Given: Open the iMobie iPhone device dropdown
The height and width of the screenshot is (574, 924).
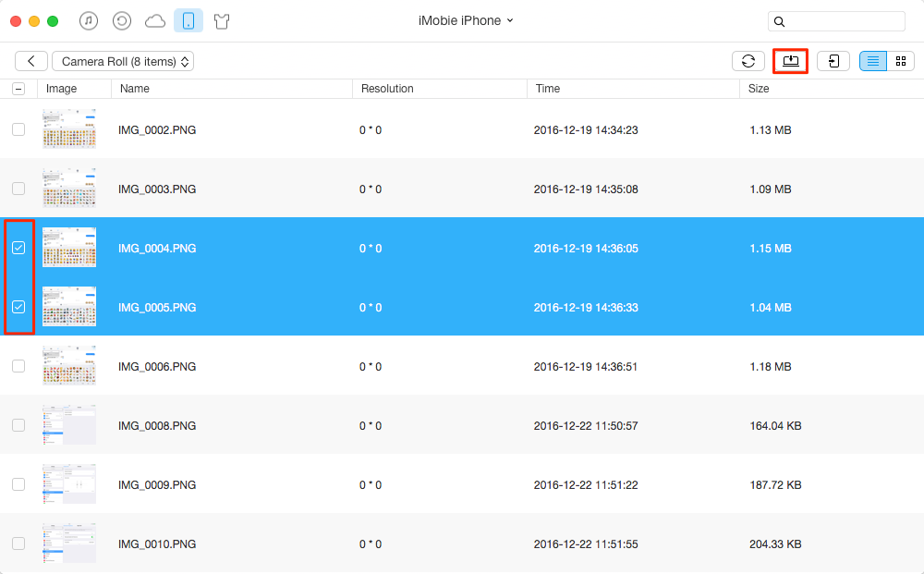Looking at the screenshot, I should (x=466, y=20).
